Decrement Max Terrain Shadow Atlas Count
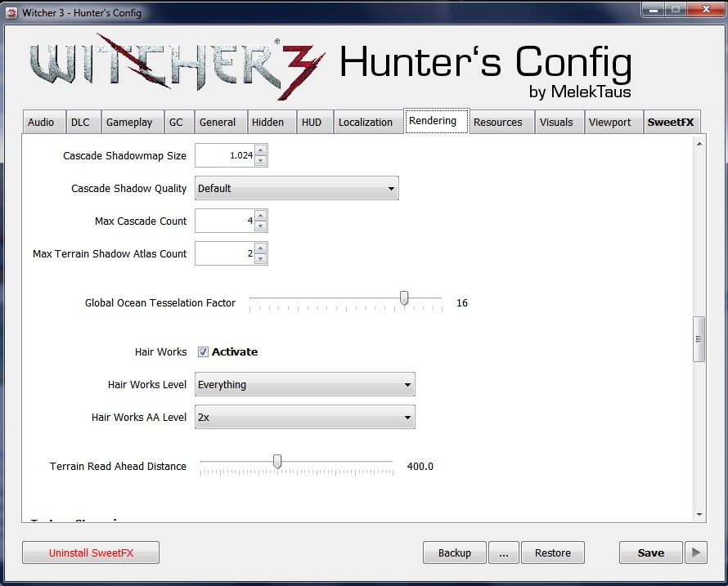728x586 pixels. 260,258
